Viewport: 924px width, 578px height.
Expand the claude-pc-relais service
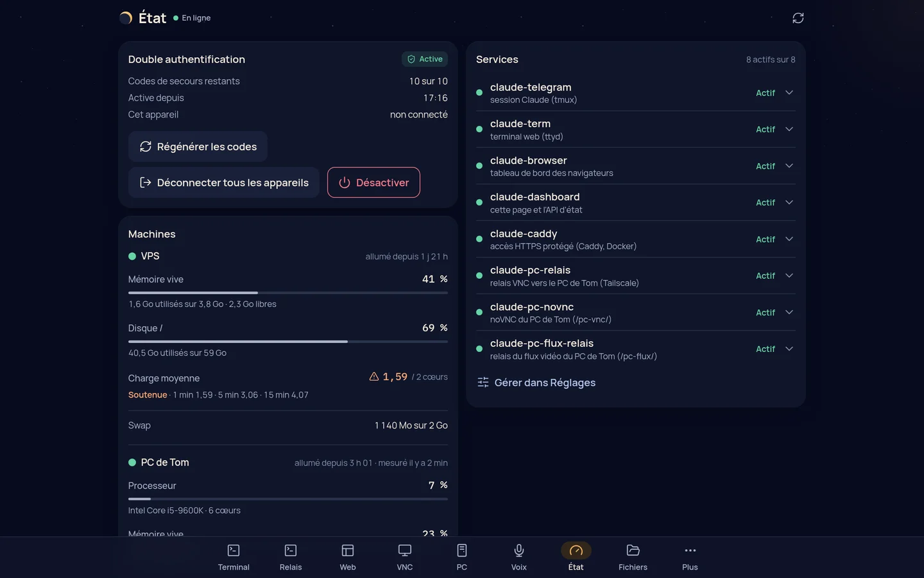coord(789,276)
